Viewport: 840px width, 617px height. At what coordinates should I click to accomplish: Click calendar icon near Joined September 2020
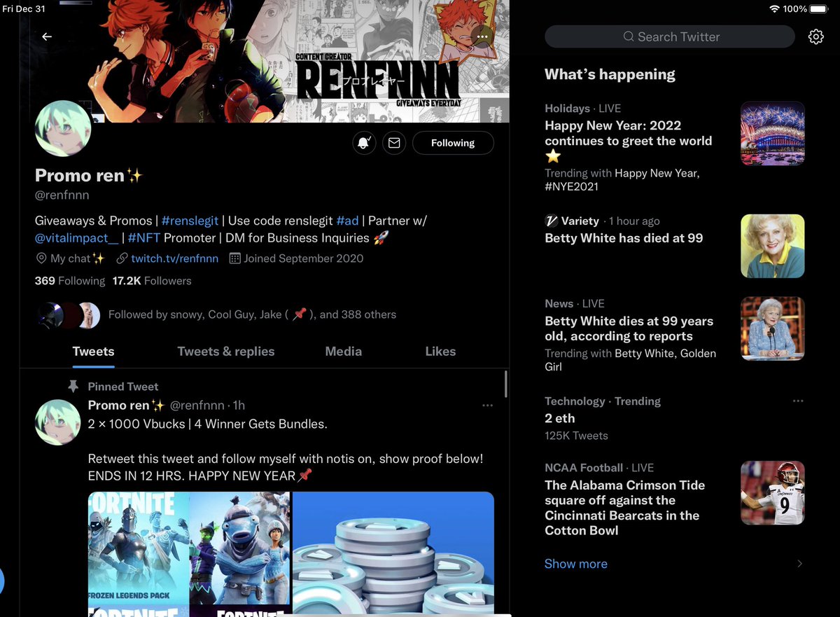click(235, 258)
